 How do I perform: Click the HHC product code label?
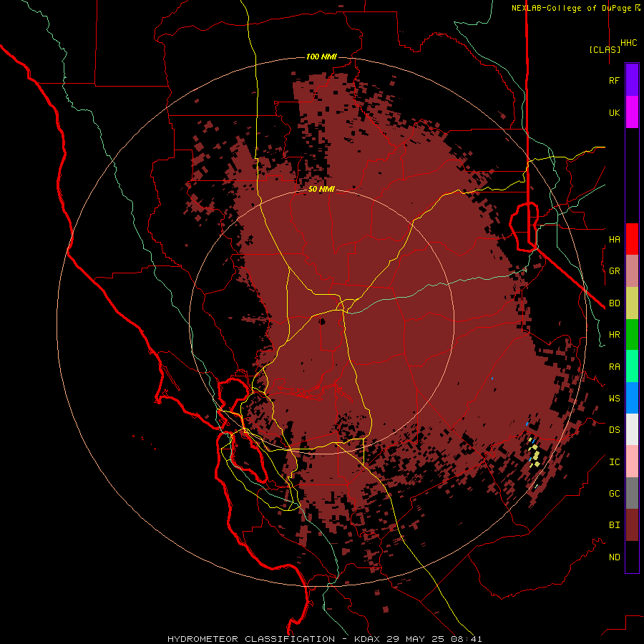pyautogui.click(x=629, y=43)
